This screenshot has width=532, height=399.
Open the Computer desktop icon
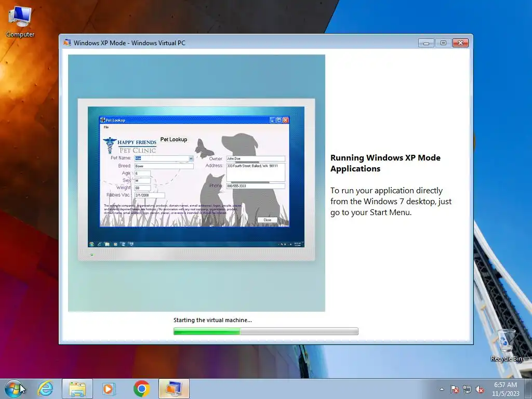coord(20,22)
